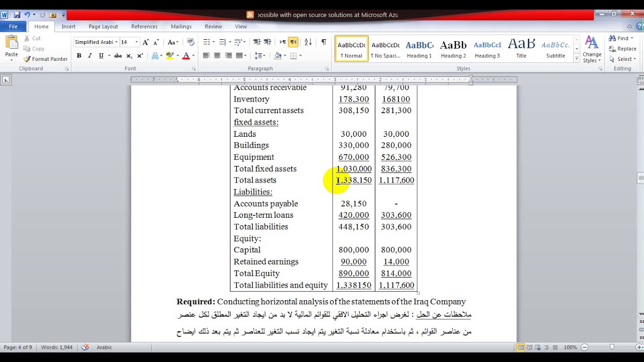
Task: Switch to Full Screen Reading view
Action: pos(529,347)
